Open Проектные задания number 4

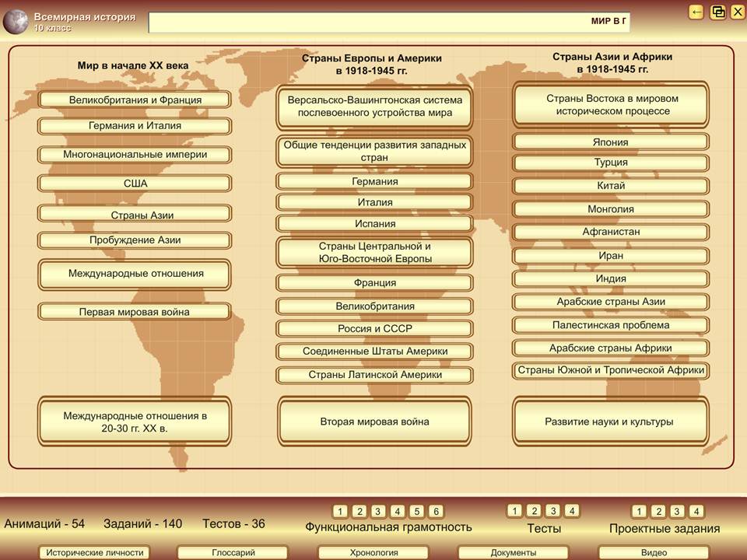[696, 512]
